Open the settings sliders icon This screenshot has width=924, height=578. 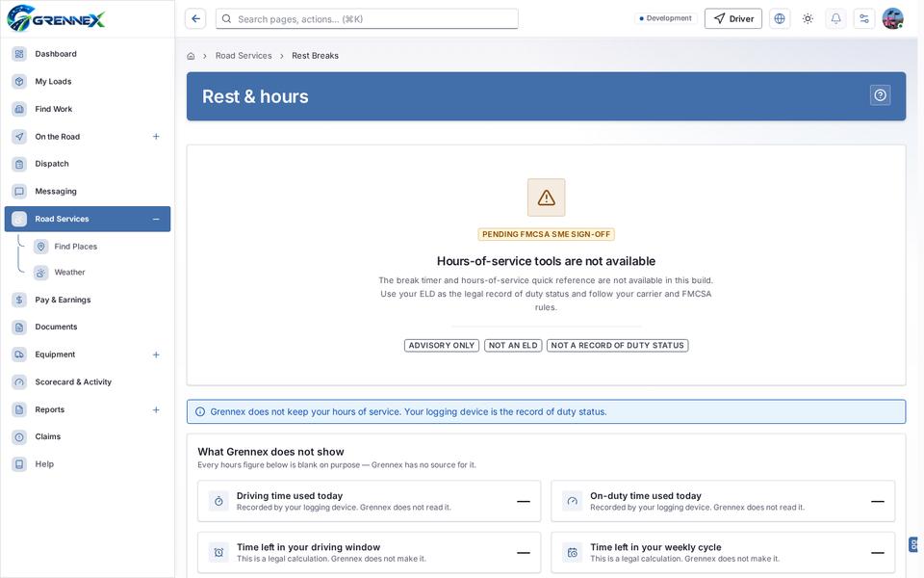864,19
